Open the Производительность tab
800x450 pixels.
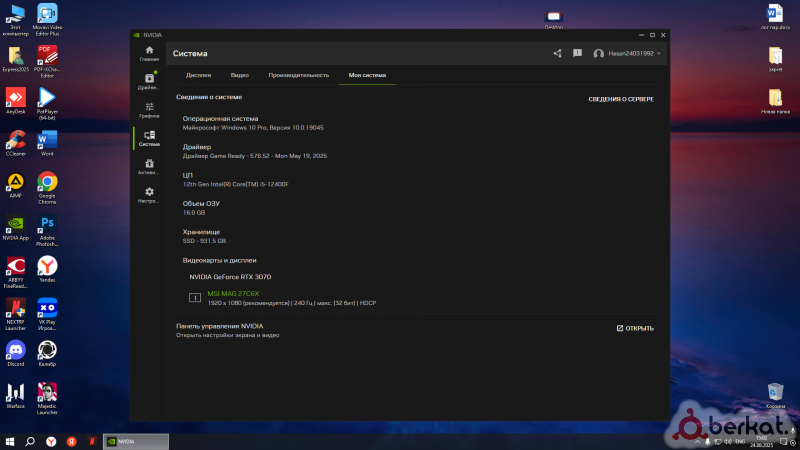click(x=298, y=75)
